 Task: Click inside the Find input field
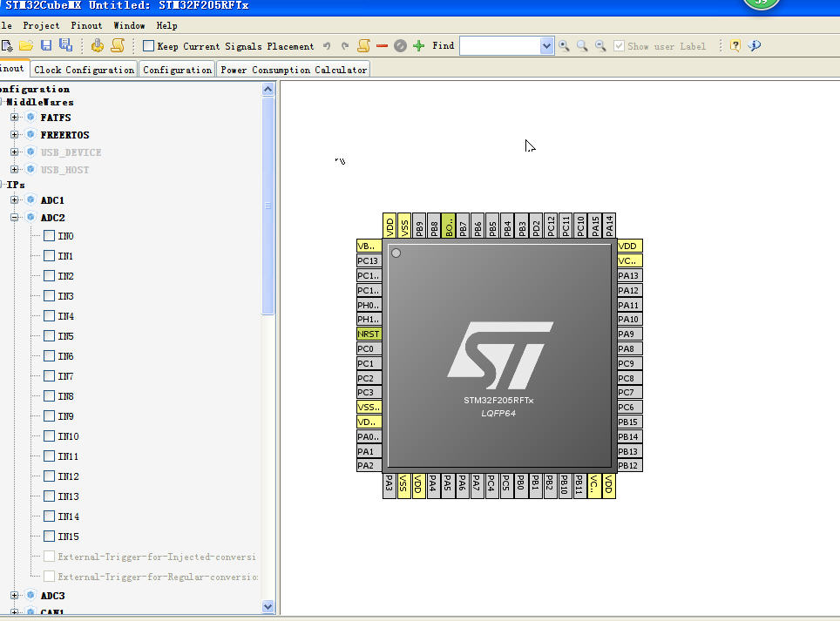500,46
